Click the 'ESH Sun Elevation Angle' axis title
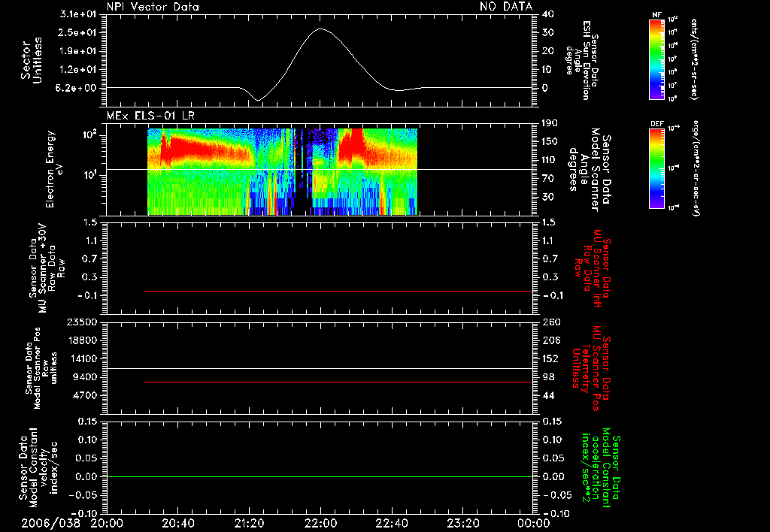Screen dimensions: 770x532 point(583,60)
